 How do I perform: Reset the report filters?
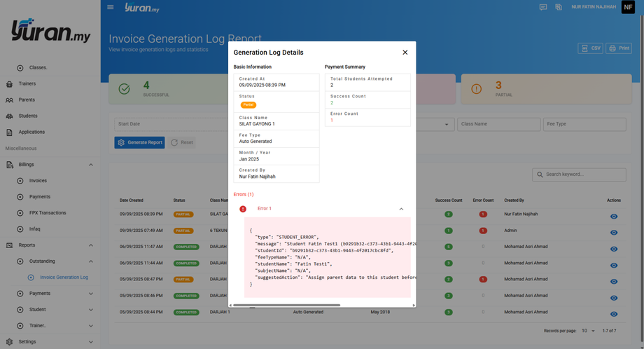182,142
